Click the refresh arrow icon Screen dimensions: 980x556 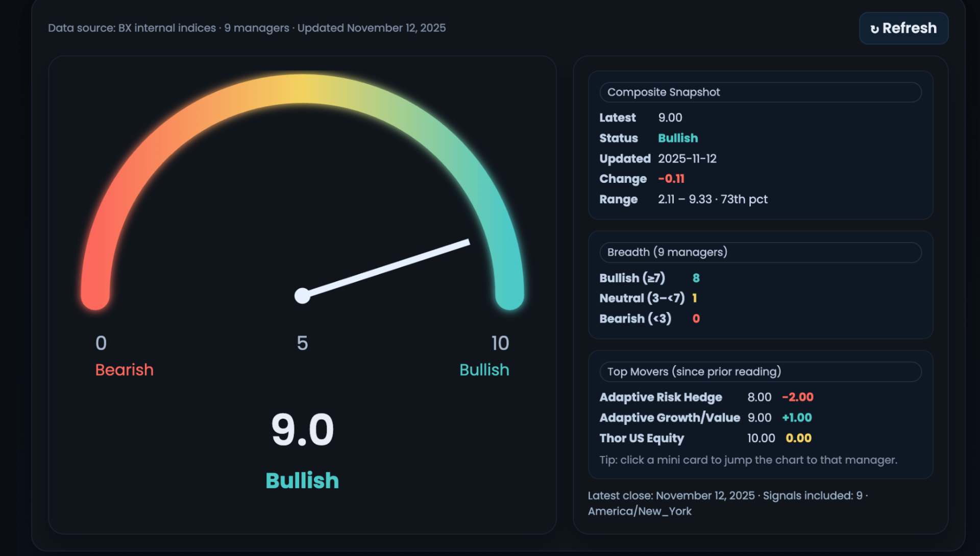coord(874,29)
